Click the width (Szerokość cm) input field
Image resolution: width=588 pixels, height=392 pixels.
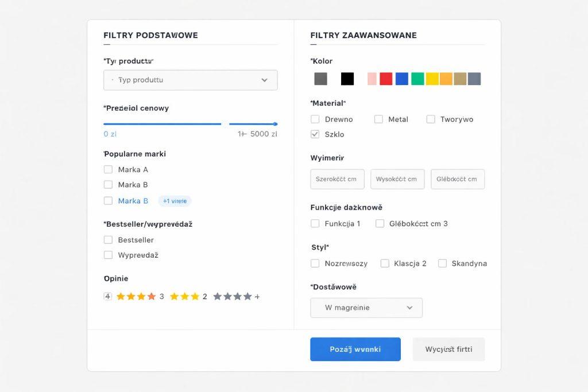tap(338, 179)
